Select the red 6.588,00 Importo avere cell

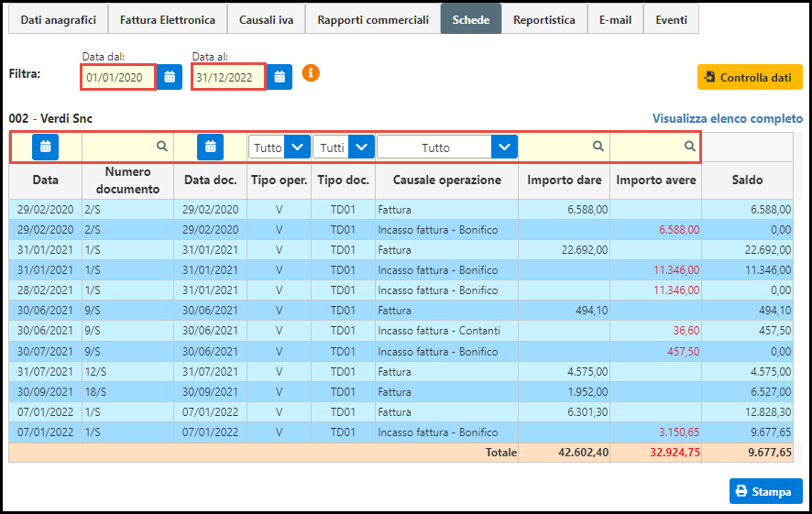pyautogui.click(x=655, y=230)
